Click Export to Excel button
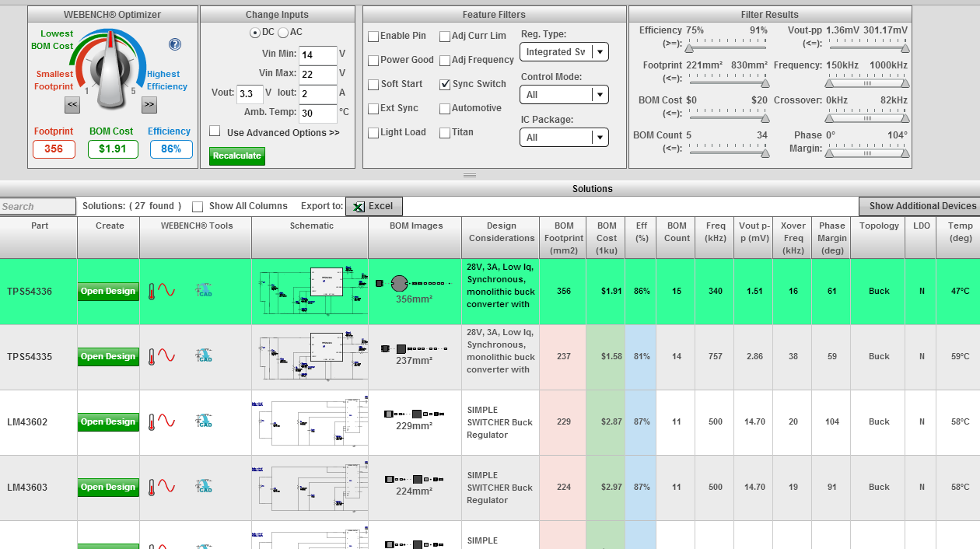This screenshot has height=549, width=980. point(374,206)
